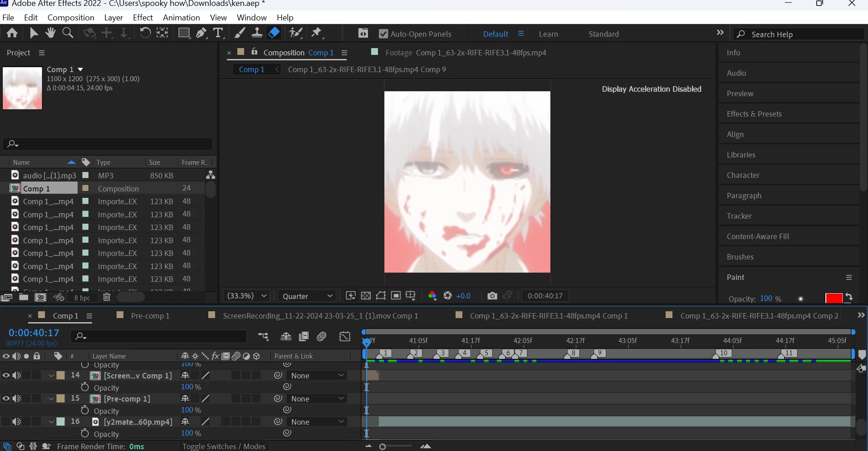Screen dimensions: 868x451
Task: Open the Quarter resolution dropdown
Action: [307, 296]
